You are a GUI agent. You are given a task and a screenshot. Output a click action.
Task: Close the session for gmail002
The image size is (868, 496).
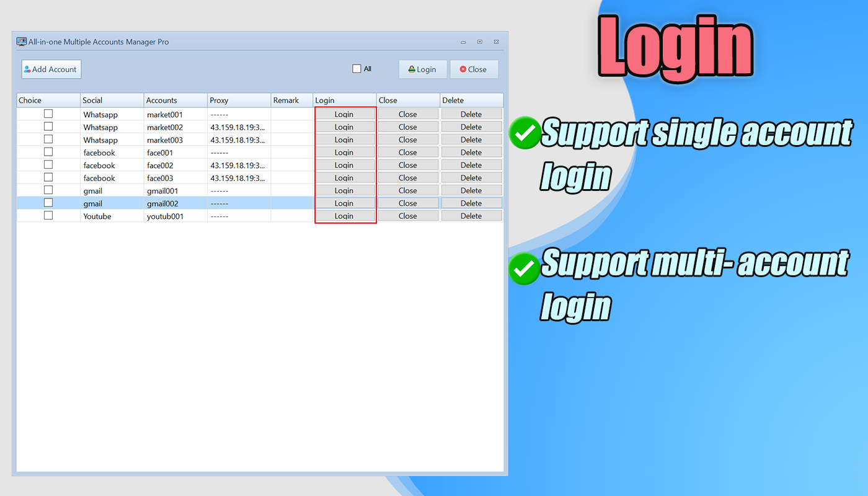[407, 203]
